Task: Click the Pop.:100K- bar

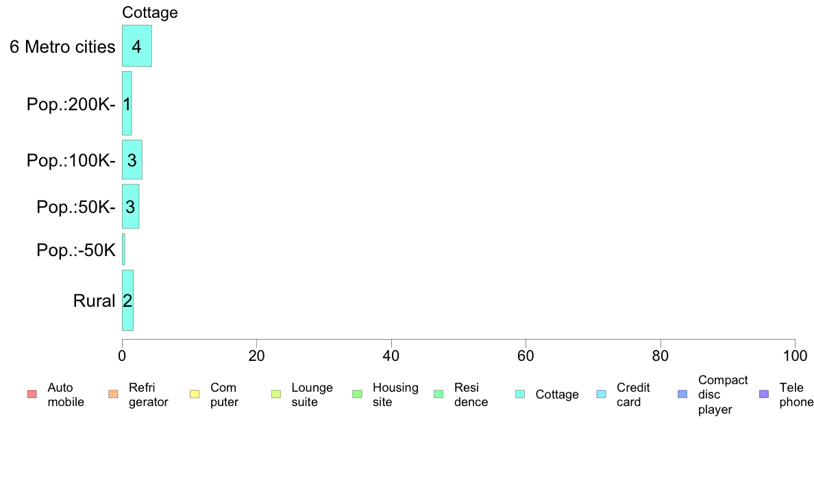Action: tap(132, 160)
